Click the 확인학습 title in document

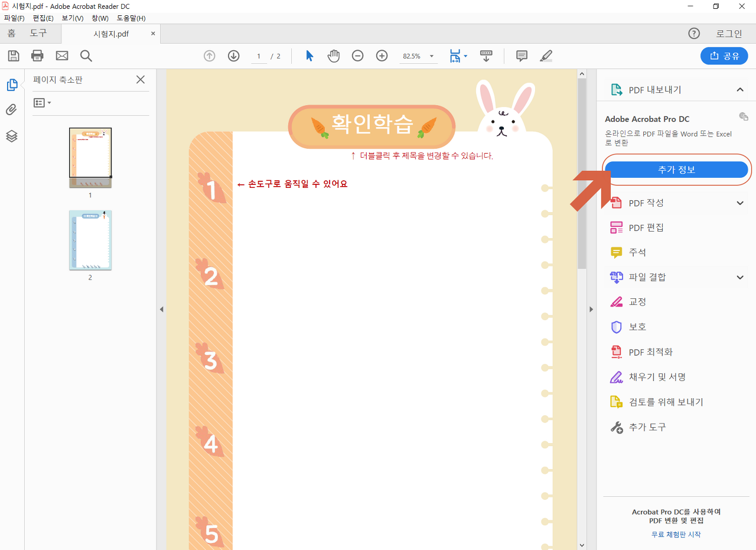coord(372,125)
